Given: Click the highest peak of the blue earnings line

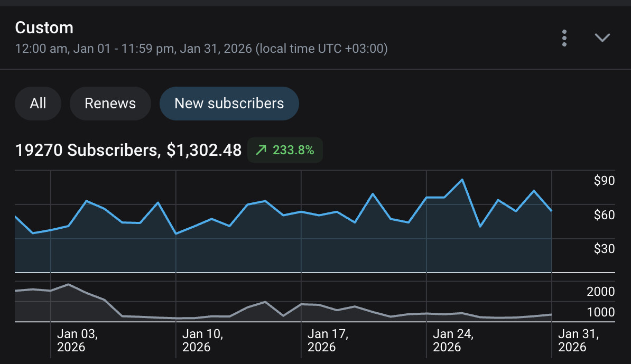Looking at the screenshot, I should pos(462,180).
